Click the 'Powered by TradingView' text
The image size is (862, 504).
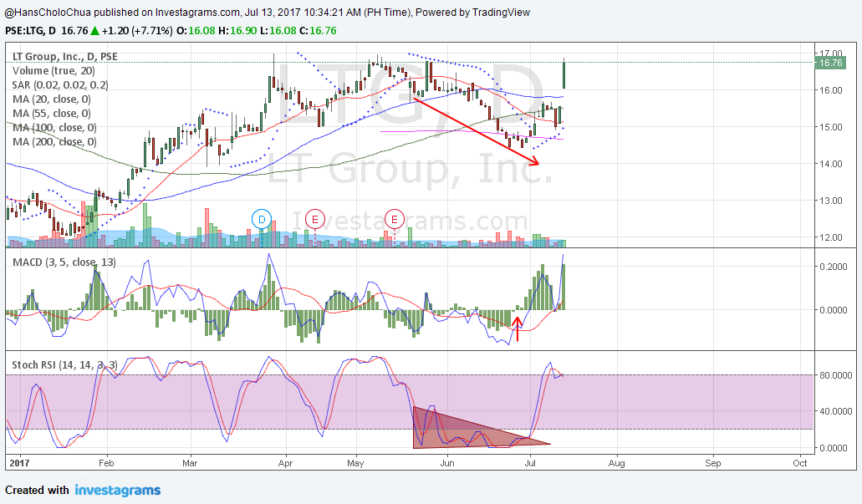pos(472,12)
